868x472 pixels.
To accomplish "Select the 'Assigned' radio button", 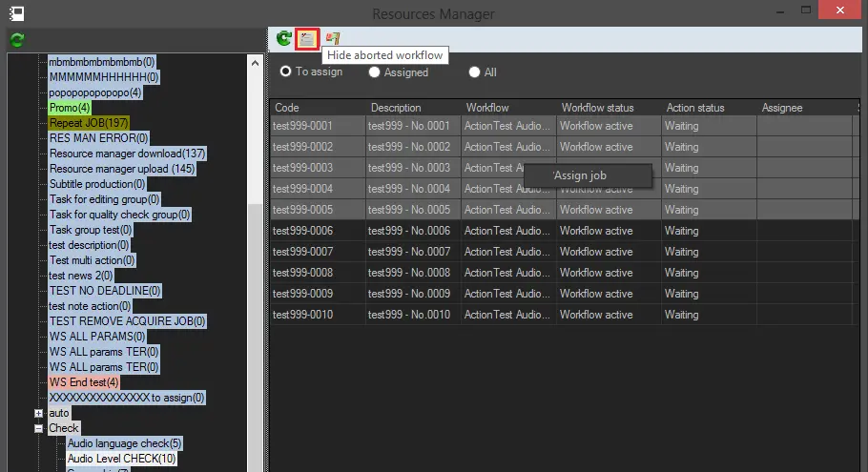I will click(375, 72).
